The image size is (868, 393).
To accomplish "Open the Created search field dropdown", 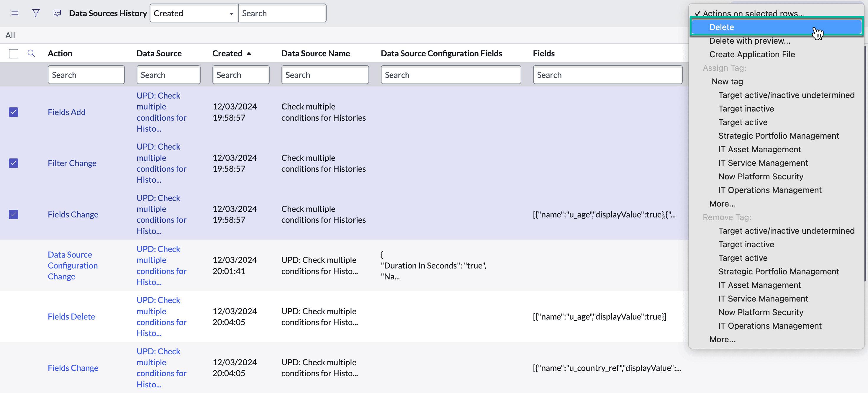I will 194,13.
